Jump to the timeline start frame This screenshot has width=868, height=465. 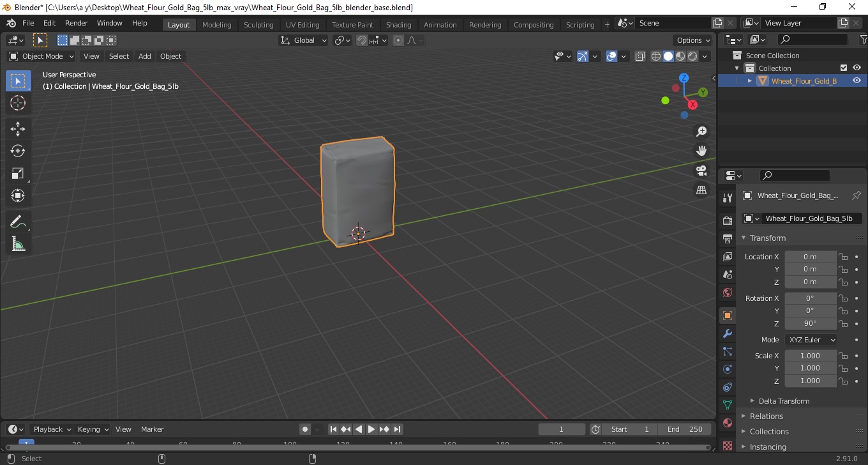333,429
